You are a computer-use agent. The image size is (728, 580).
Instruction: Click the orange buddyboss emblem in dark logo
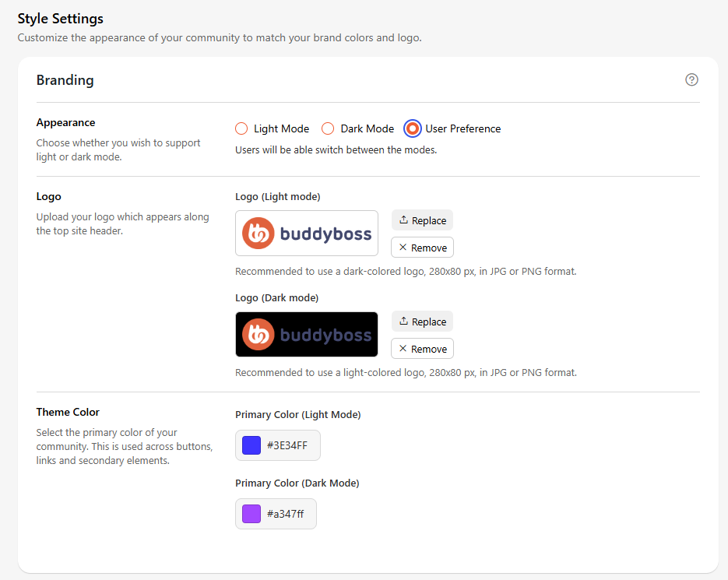click(x=258, y=334)
